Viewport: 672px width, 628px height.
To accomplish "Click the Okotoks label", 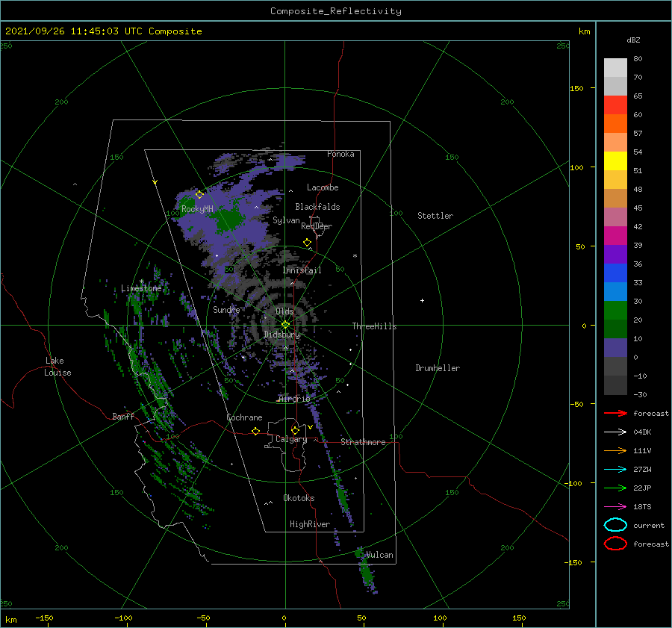I will 299,497.
